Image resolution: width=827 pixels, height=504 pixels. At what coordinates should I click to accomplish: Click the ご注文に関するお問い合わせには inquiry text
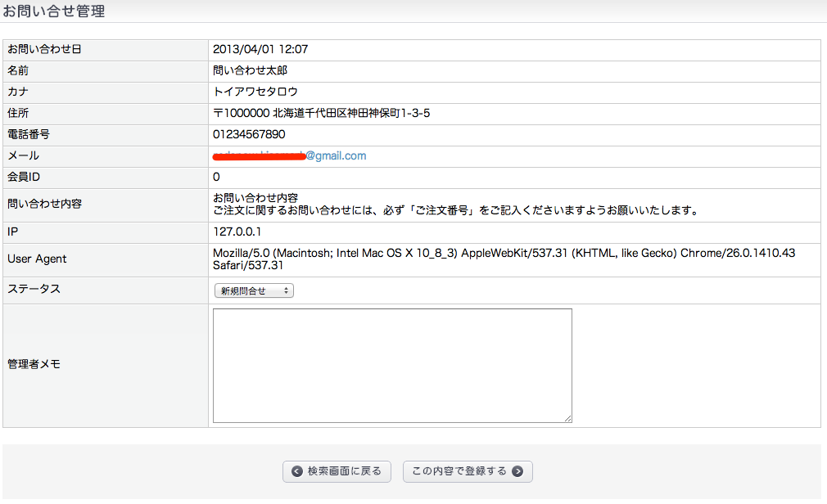(456, 210)
